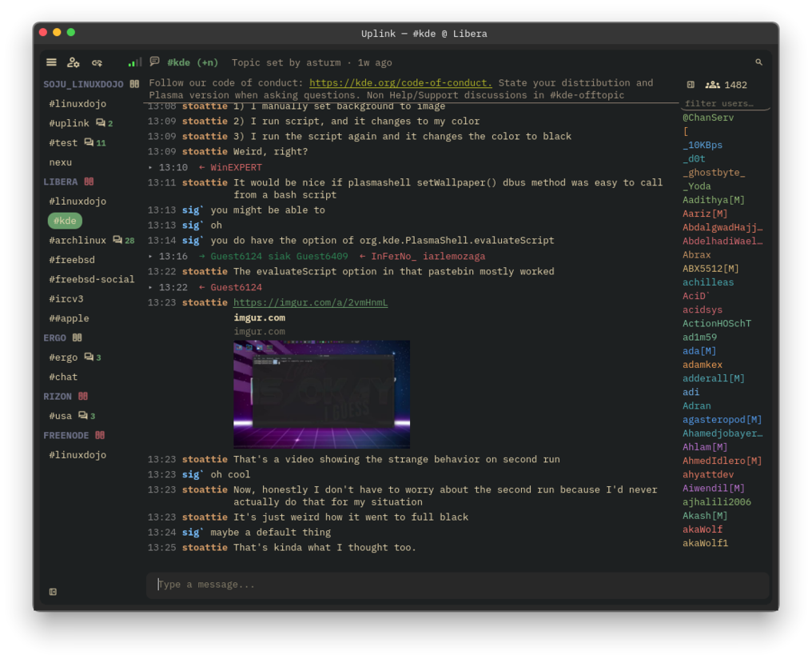Image resolution: width=812 pixels, height=659 pixels.
Task: Check the connection signal strength icon
Action: 134,62
